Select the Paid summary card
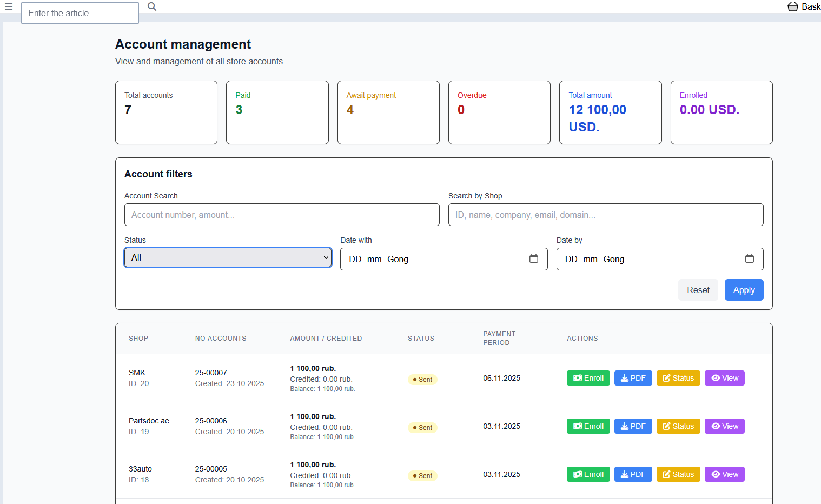821x504 pixels. point(277,112)
